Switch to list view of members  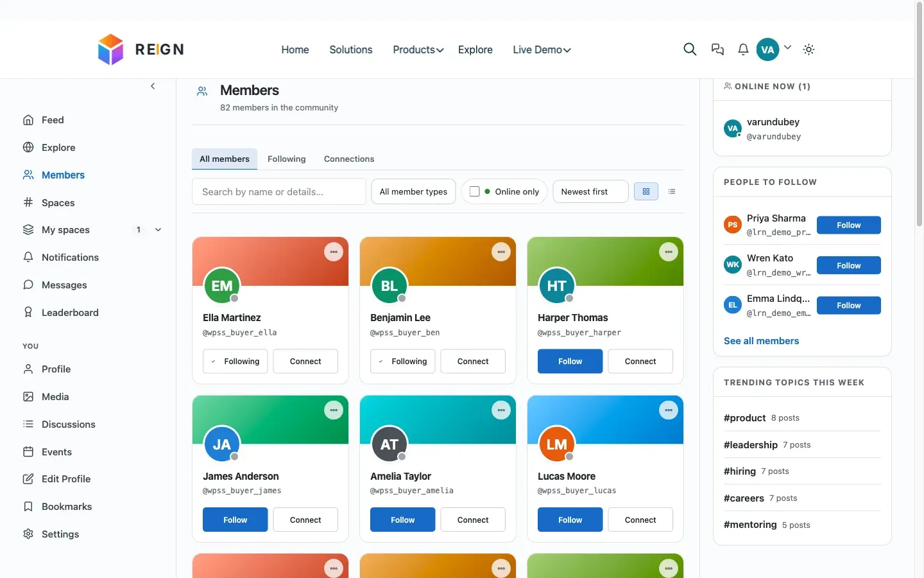672,191
